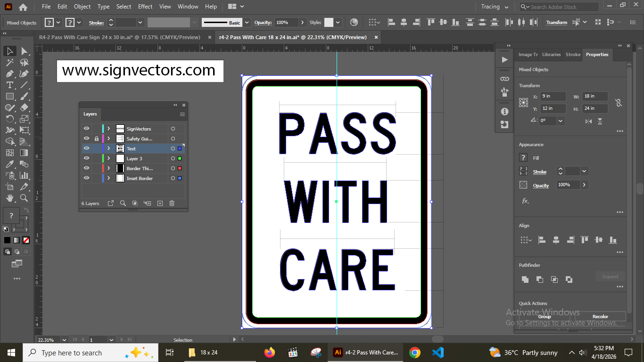The width and height of the screenshot is (644, 362).
Task: Select the Selection tool
Action: [x=9, y=51]
